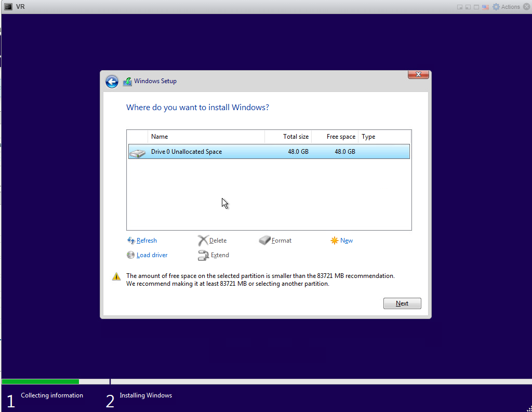Click the Total size column header

(x=288, y=137)
